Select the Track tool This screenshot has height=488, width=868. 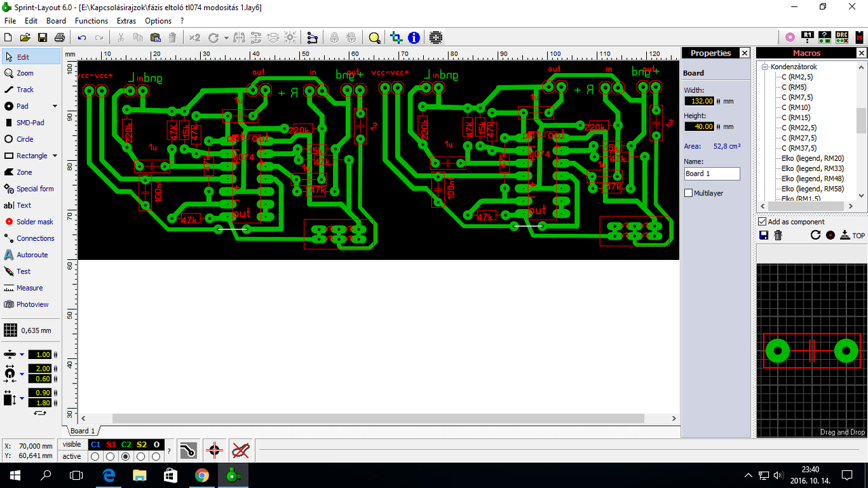30,90
